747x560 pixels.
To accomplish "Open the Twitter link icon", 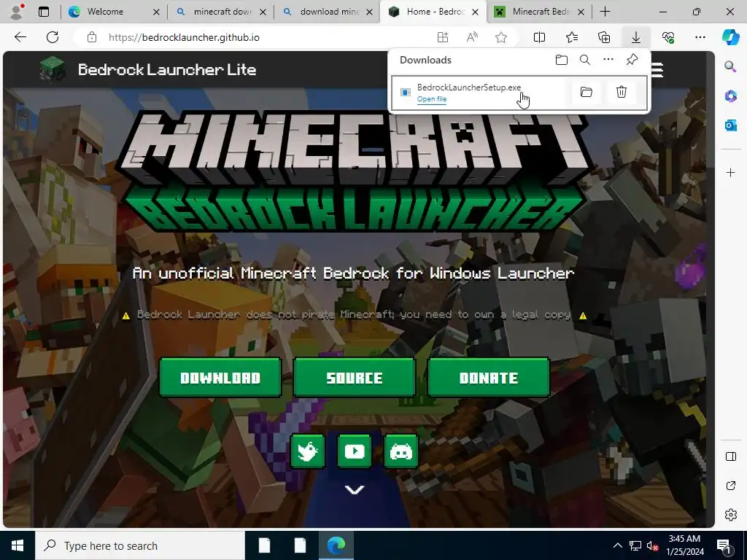I will pos(308,451).
